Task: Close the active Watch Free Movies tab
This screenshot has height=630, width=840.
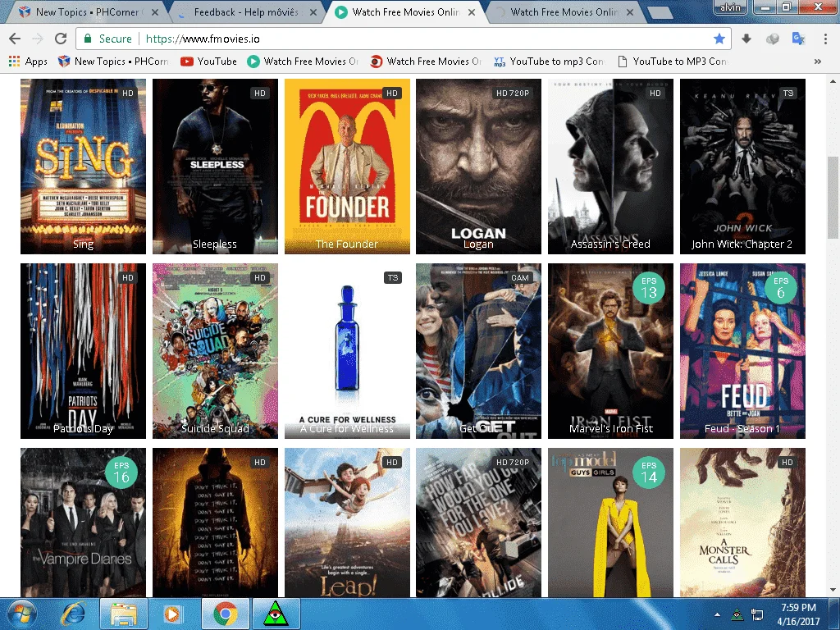Action: (x=472, y=11)
